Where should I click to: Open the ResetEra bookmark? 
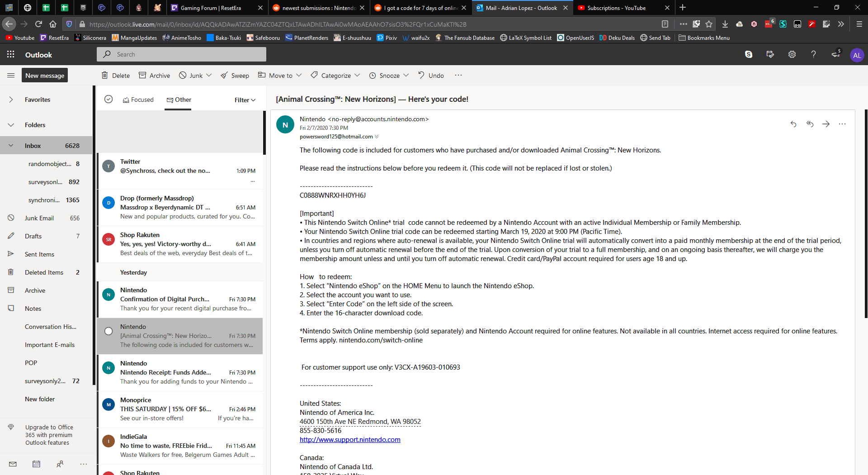pos(54,38)
